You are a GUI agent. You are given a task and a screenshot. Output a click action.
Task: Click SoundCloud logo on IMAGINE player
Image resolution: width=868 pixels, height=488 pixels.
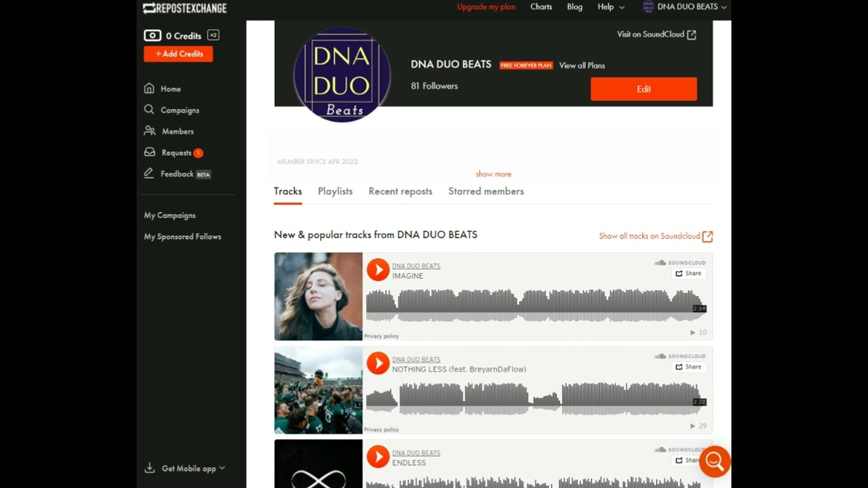(680, 263)
